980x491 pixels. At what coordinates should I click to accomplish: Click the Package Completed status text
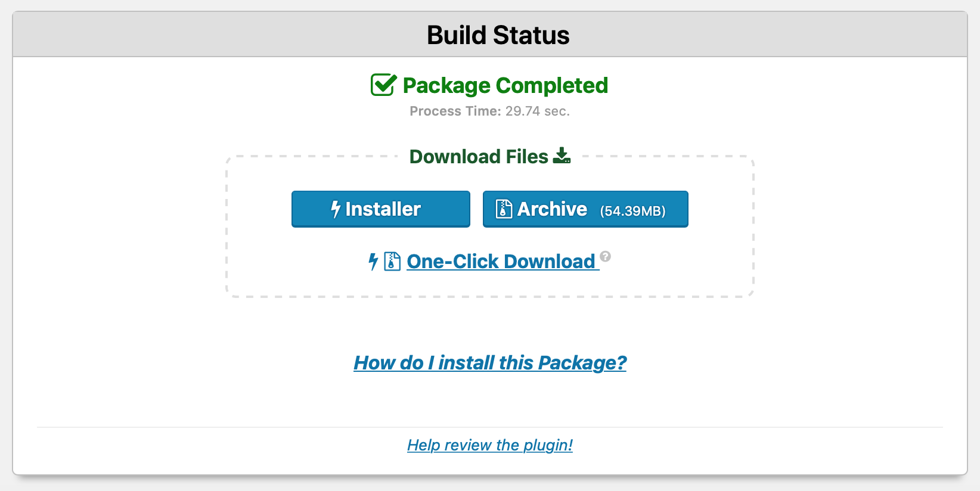(x=505, y=86)
